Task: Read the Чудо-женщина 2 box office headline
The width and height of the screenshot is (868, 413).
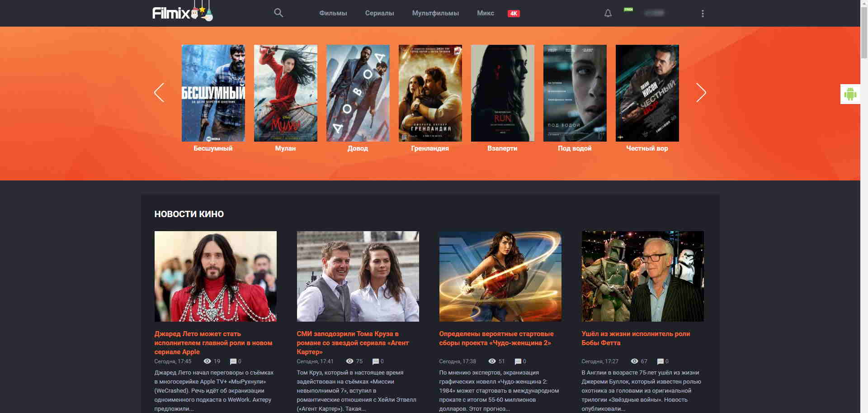Action: coord(496,338)
